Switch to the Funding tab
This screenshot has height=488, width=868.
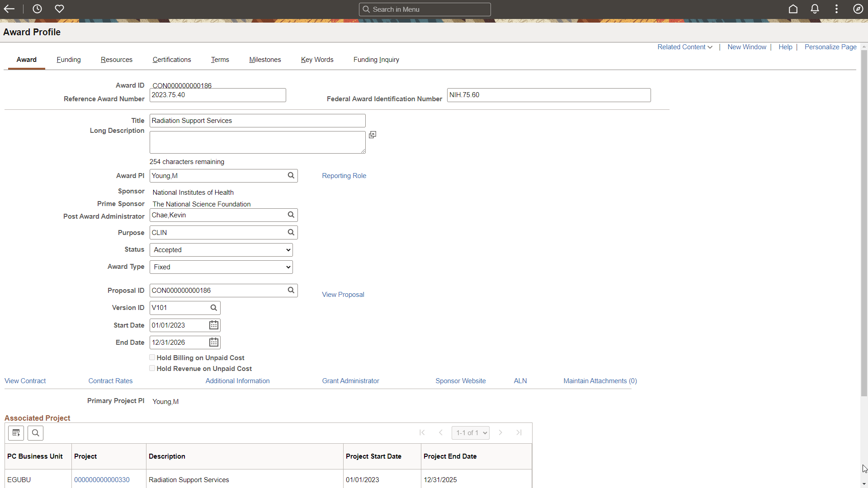pos(68,59)
